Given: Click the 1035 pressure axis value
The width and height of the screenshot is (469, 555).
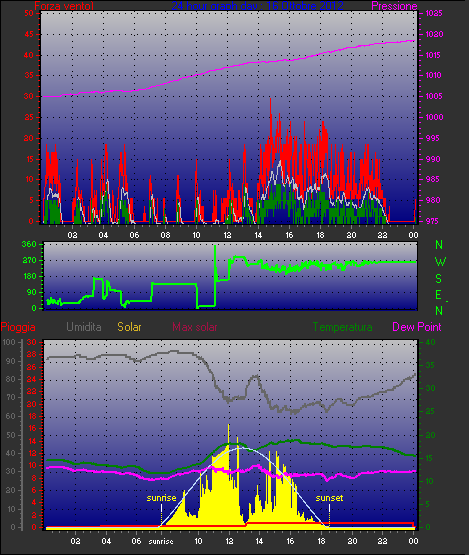Looking at the screenshot, I should tap(434, 13).
